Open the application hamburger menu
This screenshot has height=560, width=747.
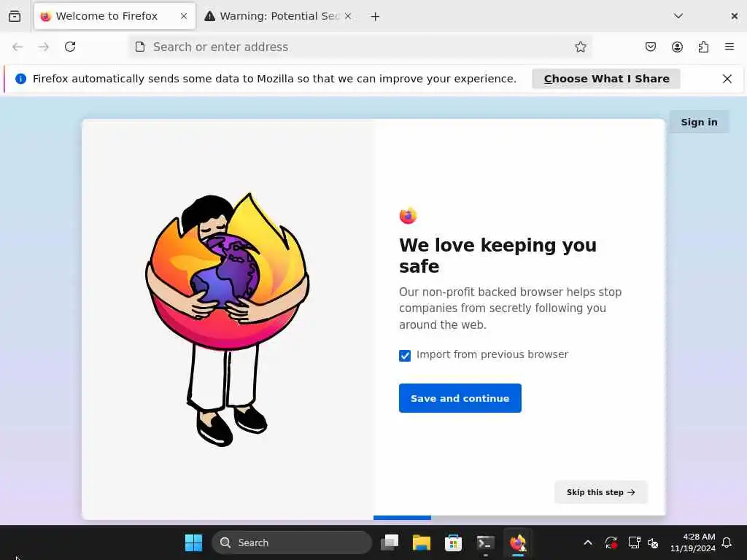pyautogui.click(x=729, y=47)
